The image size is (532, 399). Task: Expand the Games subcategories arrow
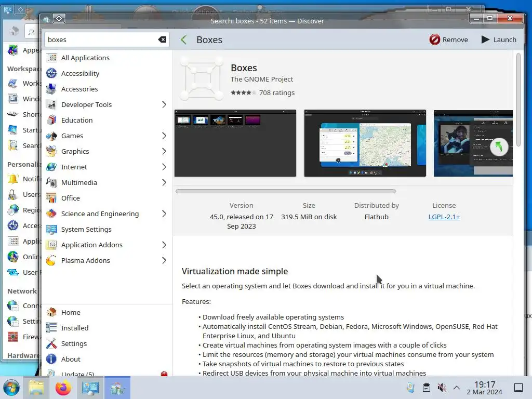click(164, 136)
